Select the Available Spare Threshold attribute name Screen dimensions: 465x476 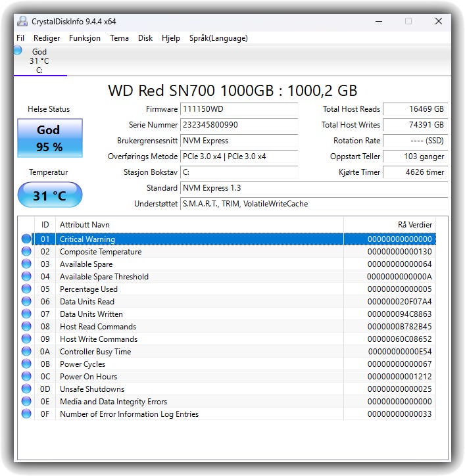tap(104, 277)
